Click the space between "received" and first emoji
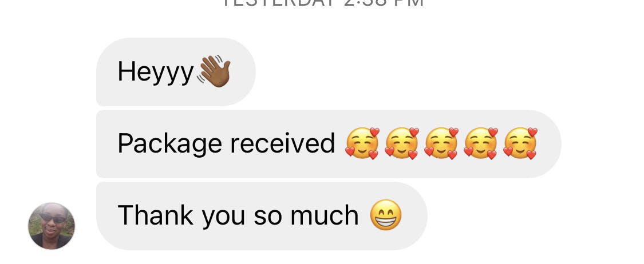Viewport: 644px width, 264px height. click(x=340, y=144)
